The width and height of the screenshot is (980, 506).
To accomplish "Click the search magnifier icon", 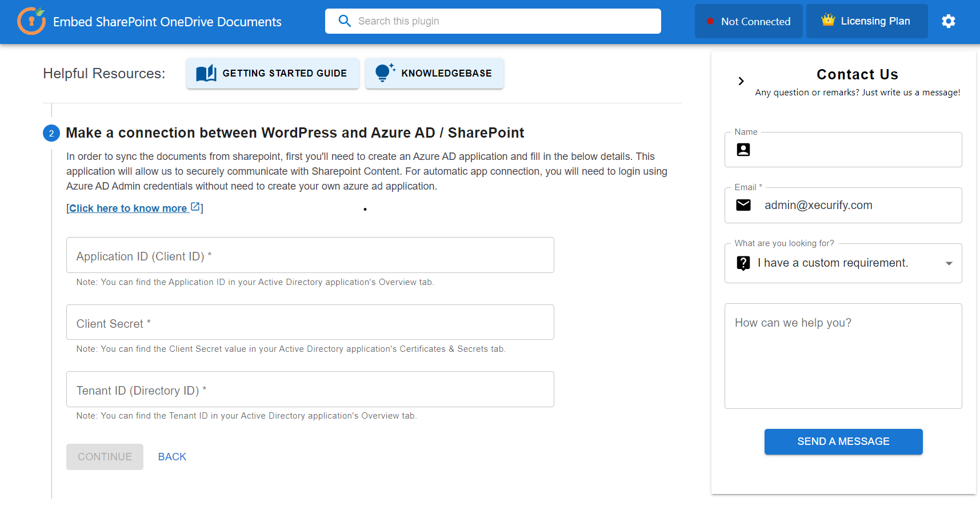I will [345, 21].
